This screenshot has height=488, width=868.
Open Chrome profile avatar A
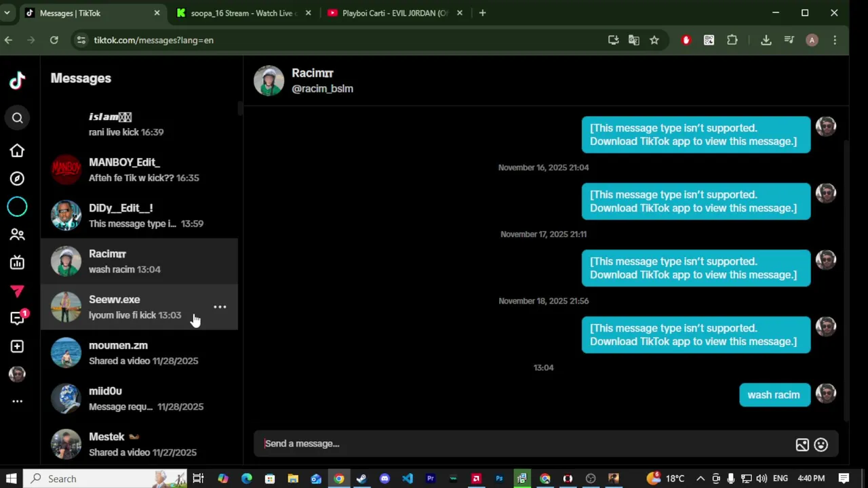coord(812,40)
